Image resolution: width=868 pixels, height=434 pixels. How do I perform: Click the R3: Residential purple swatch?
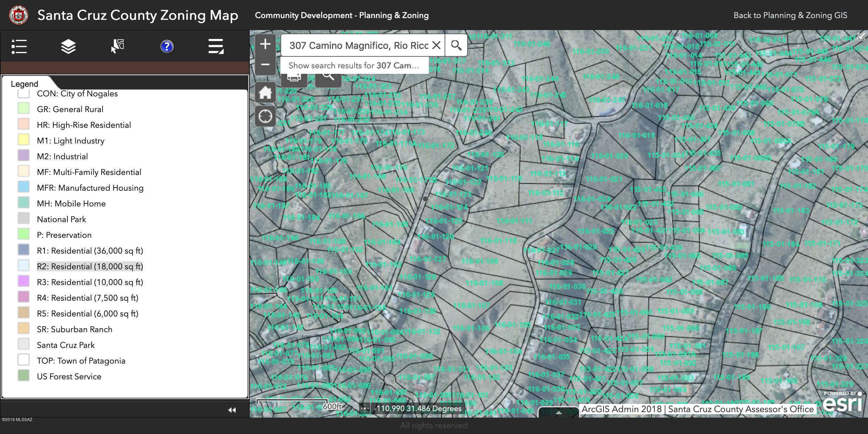click(x=24, y=281)
